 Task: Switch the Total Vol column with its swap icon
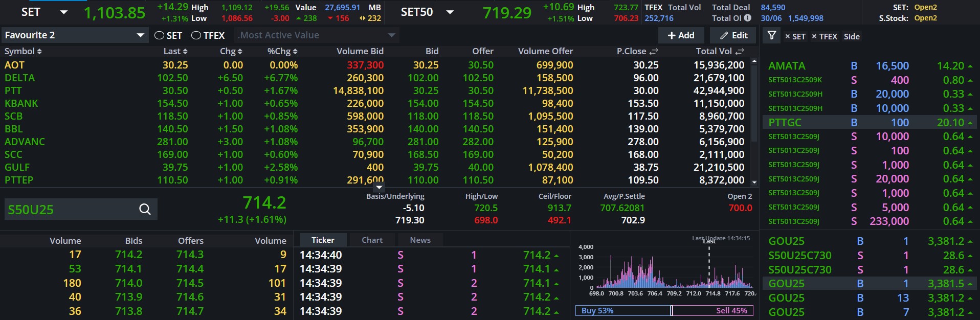tap(740, 51)
